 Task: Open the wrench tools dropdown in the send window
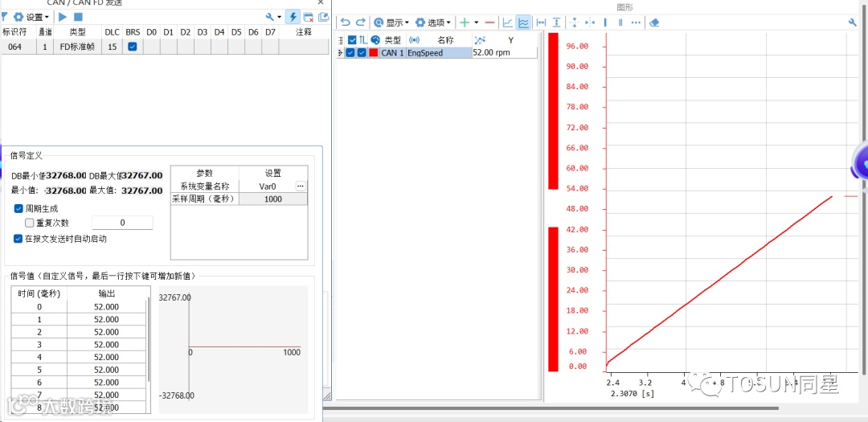pos(273,17)
